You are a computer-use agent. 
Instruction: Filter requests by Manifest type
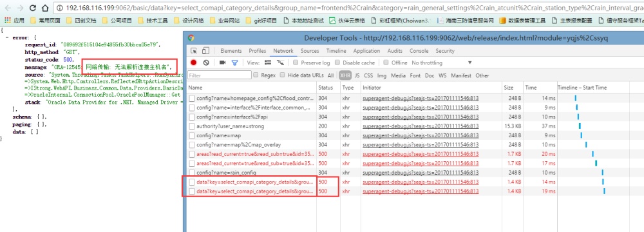coord(461,75)
